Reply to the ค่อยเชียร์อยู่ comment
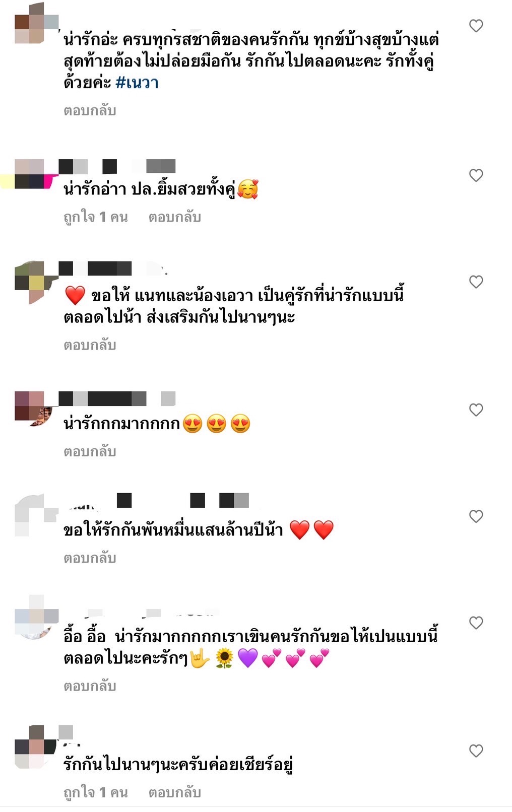Viewport: 512px width, 812px height. point(175,792)
